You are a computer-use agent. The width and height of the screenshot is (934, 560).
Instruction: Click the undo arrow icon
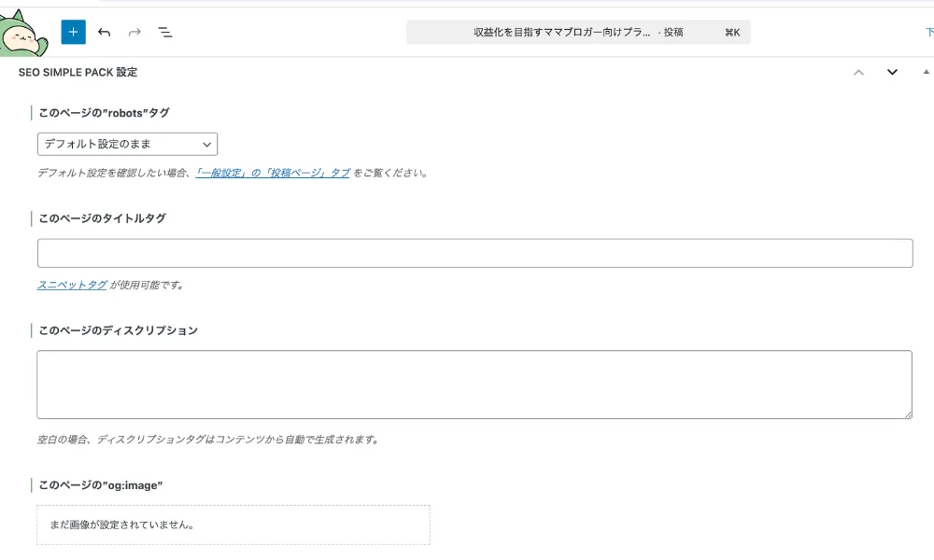pyautogui.click(x=104, y=31)
